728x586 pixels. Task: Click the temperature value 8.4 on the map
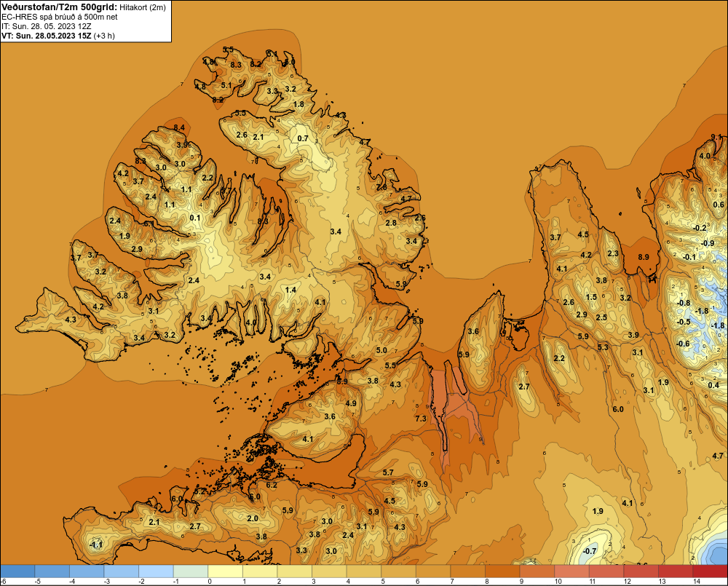(x=179, y=127)
